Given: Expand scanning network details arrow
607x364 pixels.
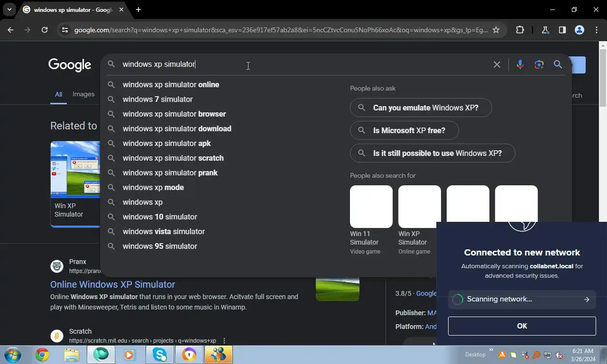Looking at the screenshot, I should click(x=587, y=300).
